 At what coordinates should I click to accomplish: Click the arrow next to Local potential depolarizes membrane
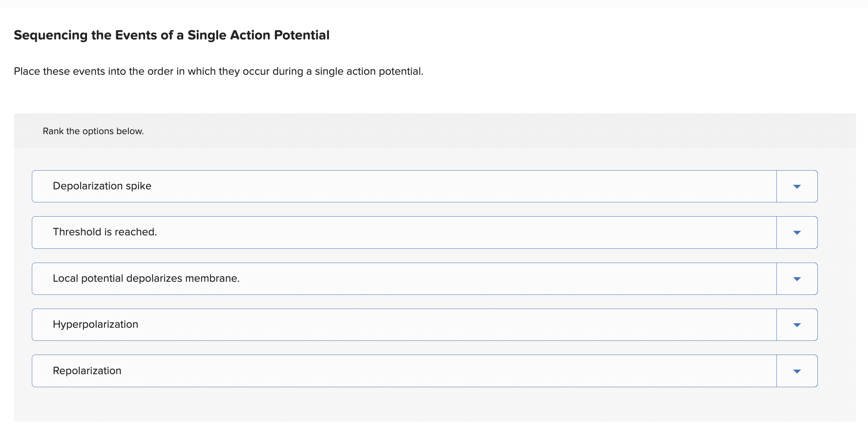(x=797, y=278)
